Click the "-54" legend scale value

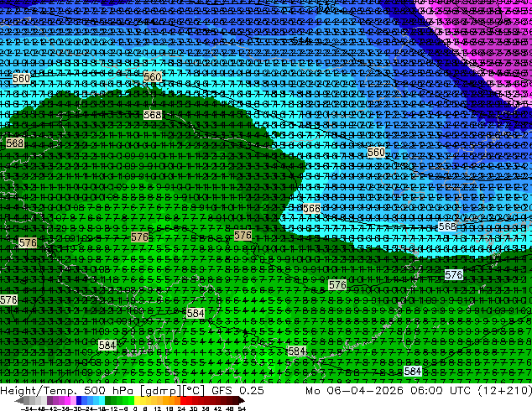click(x=27, y=408)
